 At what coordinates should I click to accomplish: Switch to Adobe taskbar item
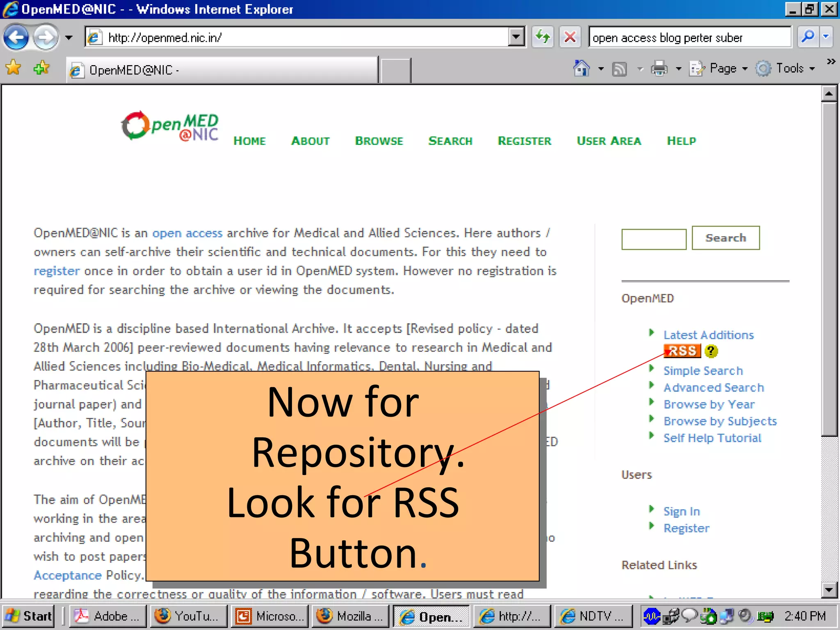tap(108, 616)
